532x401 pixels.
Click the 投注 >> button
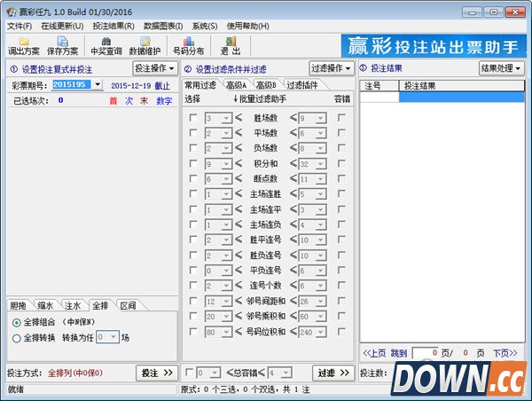(157, 373)
